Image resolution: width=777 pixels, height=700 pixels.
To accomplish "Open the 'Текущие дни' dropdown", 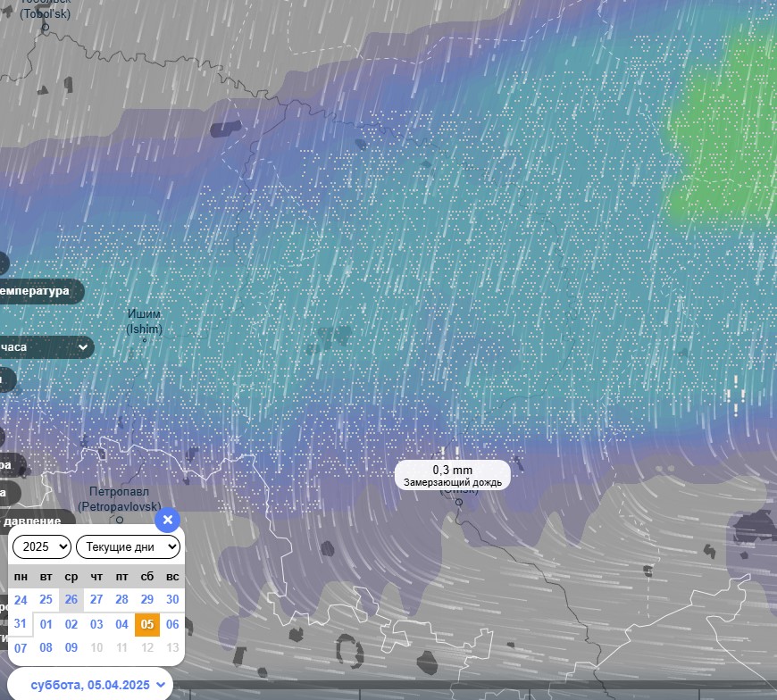I will 128,547.
